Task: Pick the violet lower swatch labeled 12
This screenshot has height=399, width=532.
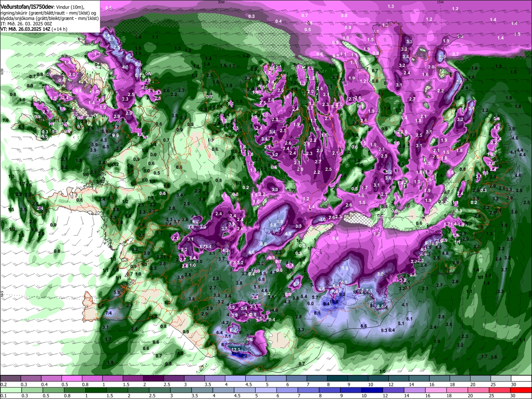Action: [x=393, y=390]
